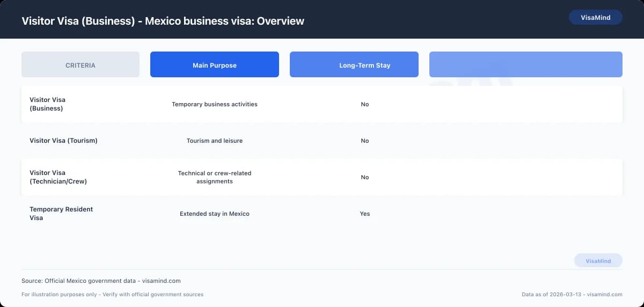644x307 pixels.
Task: Click the Temporary Resident Visa row label
Action: coord(61,214)
